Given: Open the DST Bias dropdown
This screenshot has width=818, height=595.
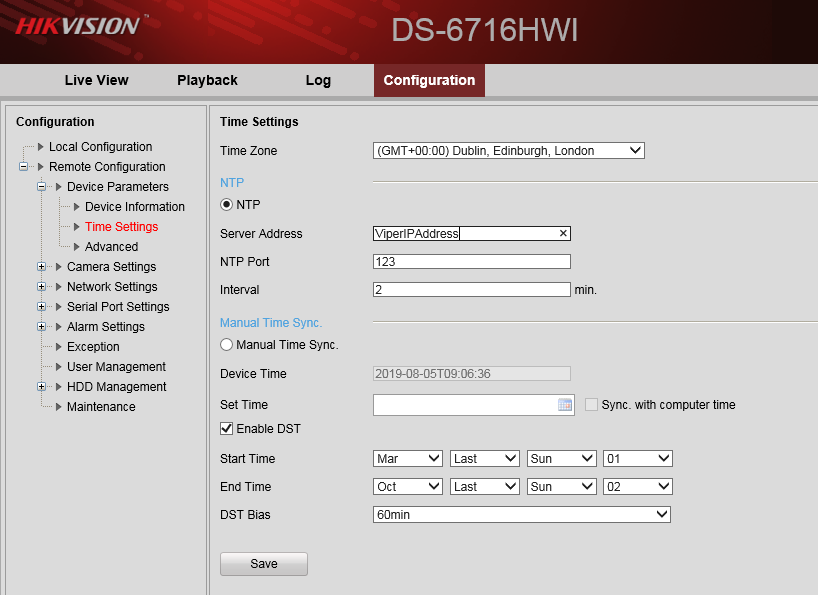Looking at the screenshot, I should point(522,515).
